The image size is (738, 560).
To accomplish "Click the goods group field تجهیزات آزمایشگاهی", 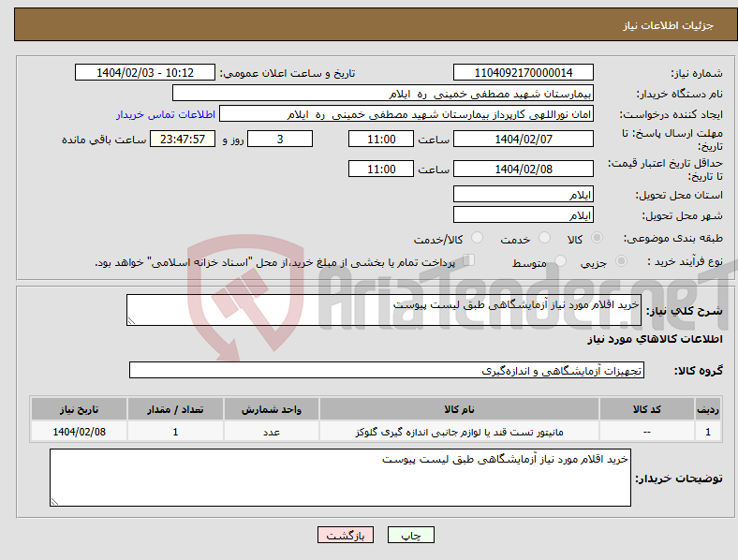I will click(x=387, y=370).
